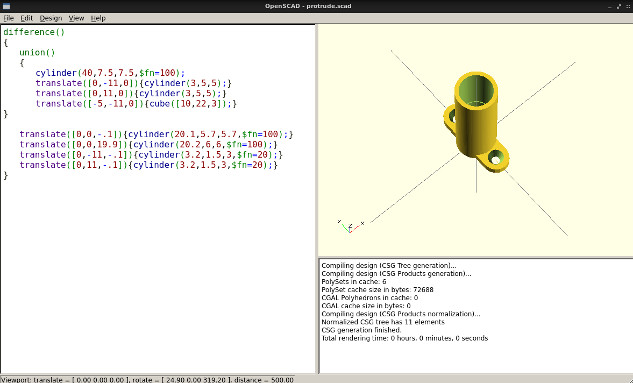Click the translate([0,11,-.1]) cylinder line
633x383 pixels.
(x=149, y=165)
